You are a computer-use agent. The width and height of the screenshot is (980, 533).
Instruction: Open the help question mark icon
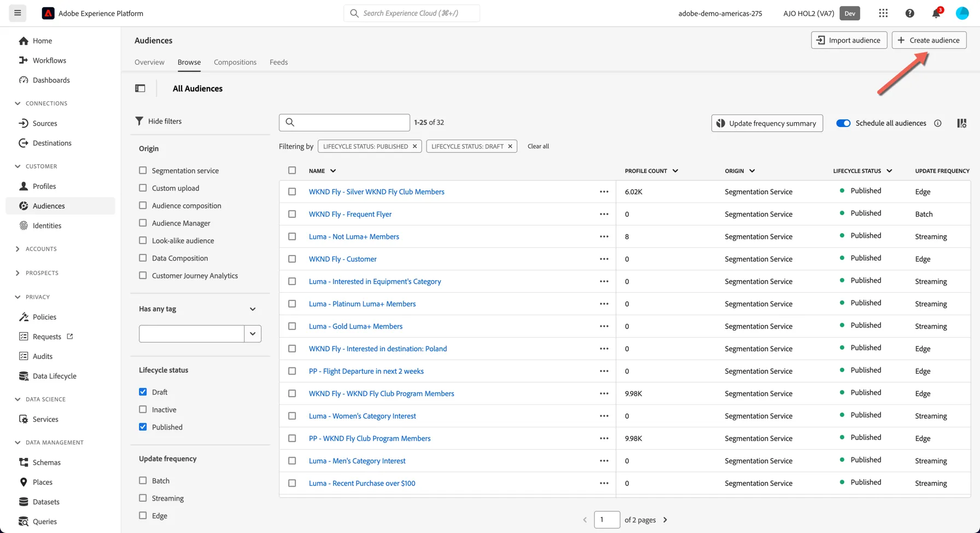pyautogui.click(x=909, y=13)
